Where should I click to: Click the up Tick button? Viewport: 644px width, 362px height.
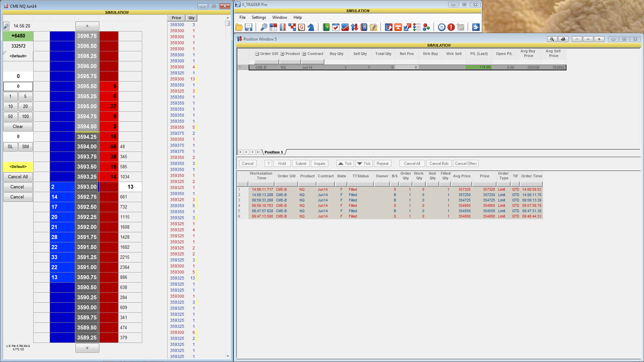(345, 164)
